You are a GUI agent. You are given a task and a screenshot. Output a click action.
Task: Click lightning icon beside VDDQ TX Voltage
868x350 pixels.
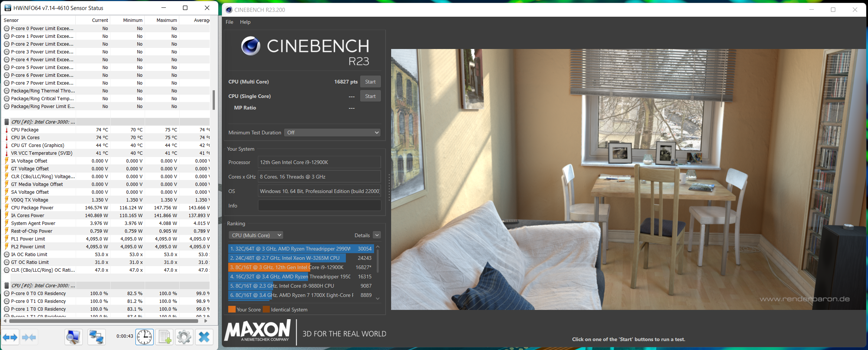[6, 200]
